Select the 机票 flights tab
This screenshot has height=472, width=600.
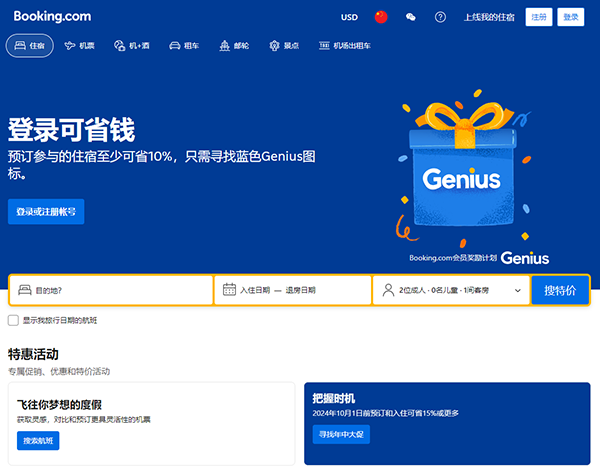tap(80, 46)
